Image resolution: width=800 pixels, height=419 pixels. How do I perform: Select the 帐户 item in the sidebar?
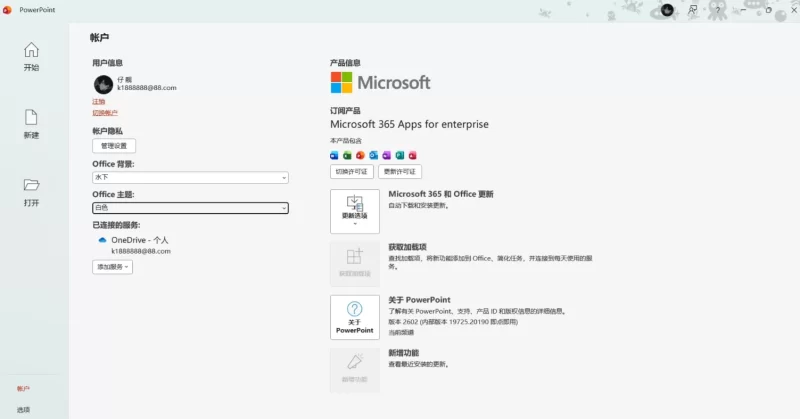[x=23, y=388]
